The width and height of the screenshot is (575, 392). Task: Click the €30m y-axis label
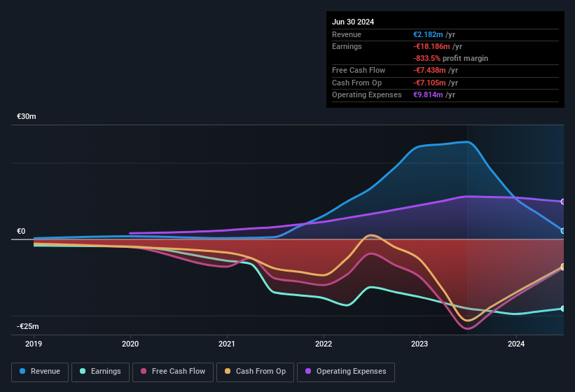[27, 116]
